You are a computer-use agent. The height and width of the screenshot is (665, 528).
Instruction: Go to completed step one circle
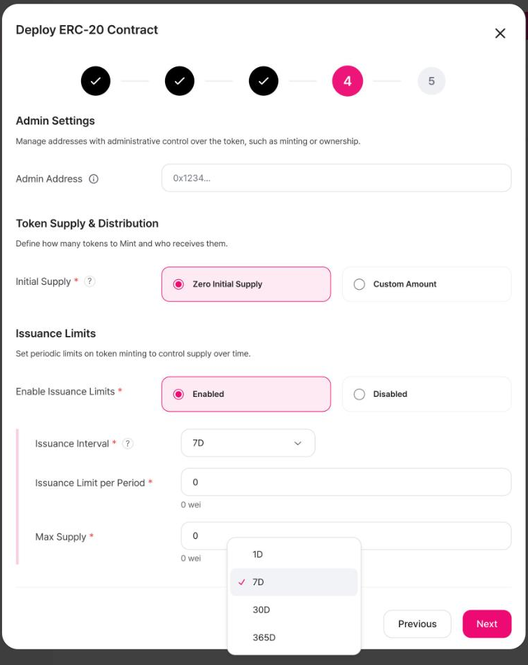(96, 81)
